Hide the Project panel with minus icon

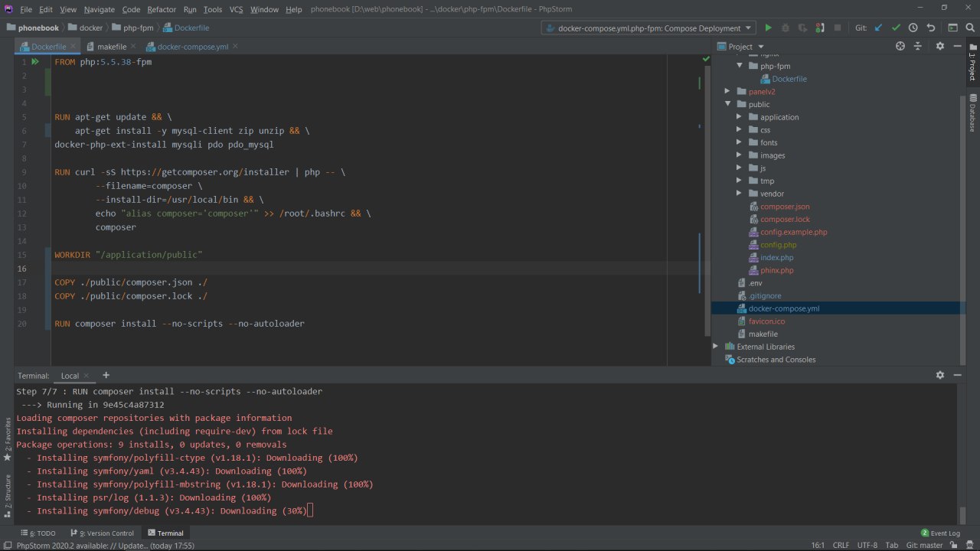tap(958, 46)
